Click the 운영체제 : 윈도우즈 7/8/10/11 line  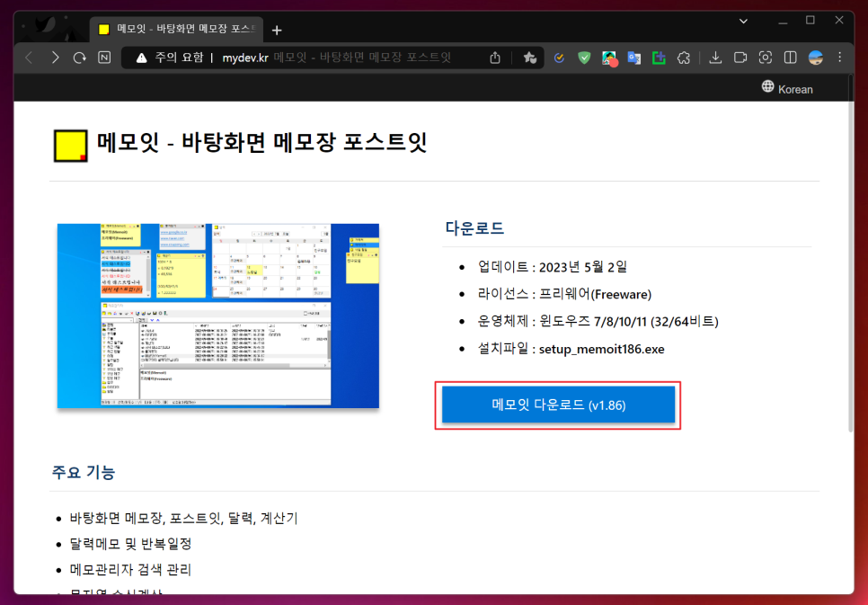(x=598, y=321)
